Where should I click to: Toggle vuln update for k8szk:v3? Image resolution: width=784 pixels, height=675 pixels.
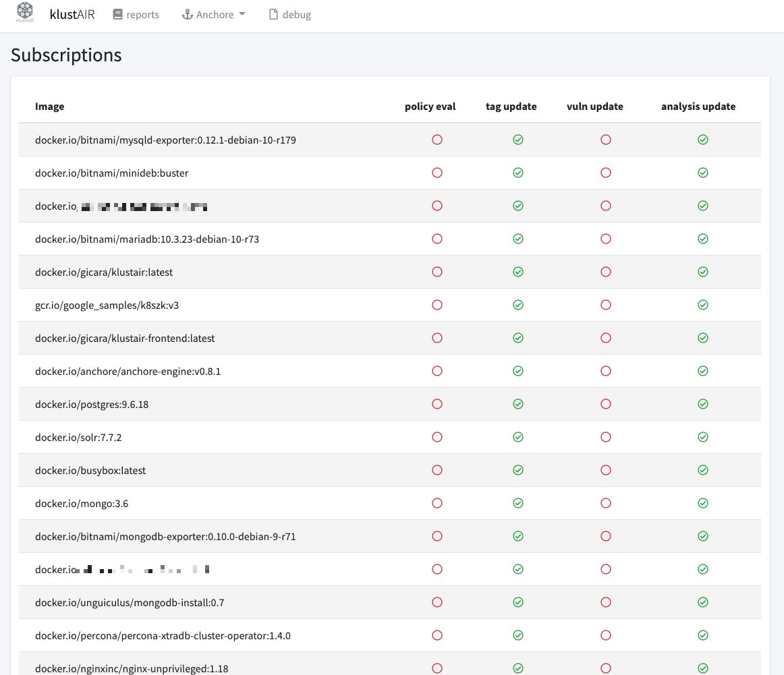[605, 305]
